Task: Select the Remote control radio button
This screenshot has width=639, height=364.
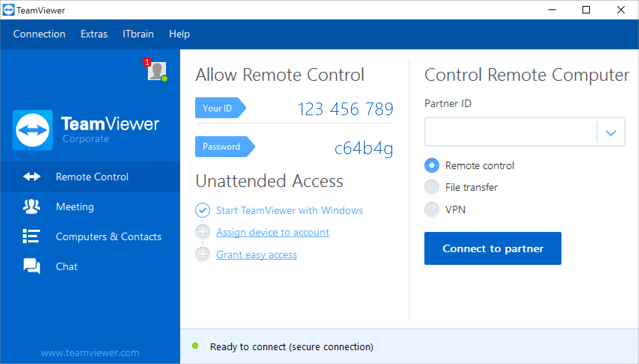Action: [432, 165]
